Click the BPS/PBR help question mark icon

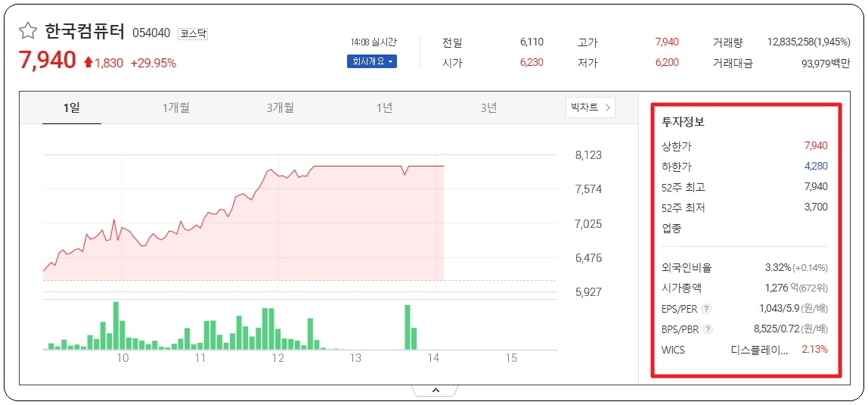pyautogui.click(x=708, y=329)
